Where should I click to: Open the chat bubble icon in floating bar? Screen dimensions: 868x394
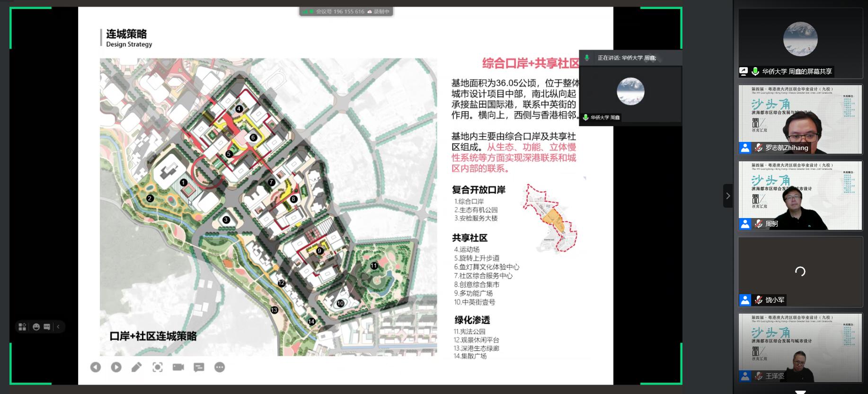point(47,327)
